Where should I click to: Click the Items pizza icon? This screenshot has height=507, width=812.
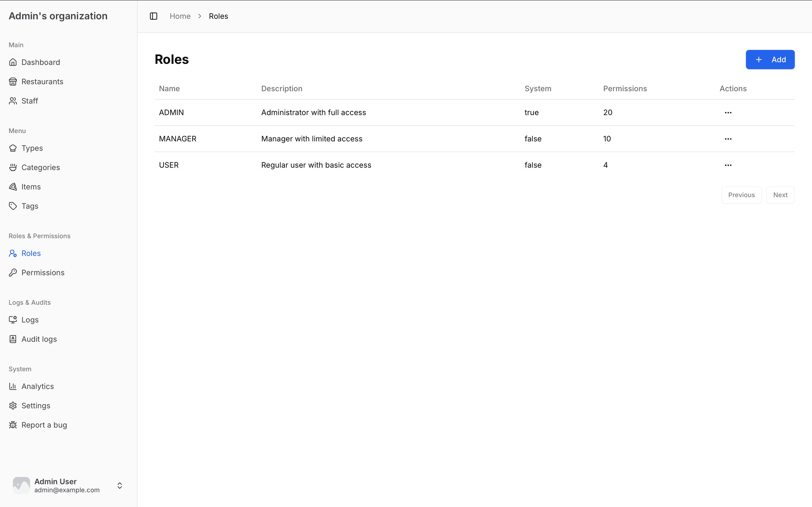(13, 187)
